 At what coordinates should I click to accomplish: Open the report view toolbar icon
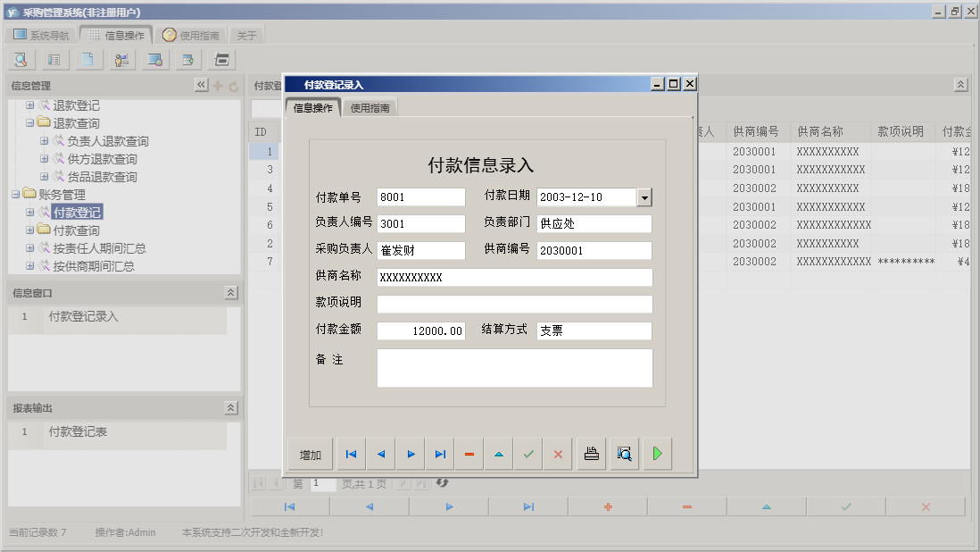221,59
